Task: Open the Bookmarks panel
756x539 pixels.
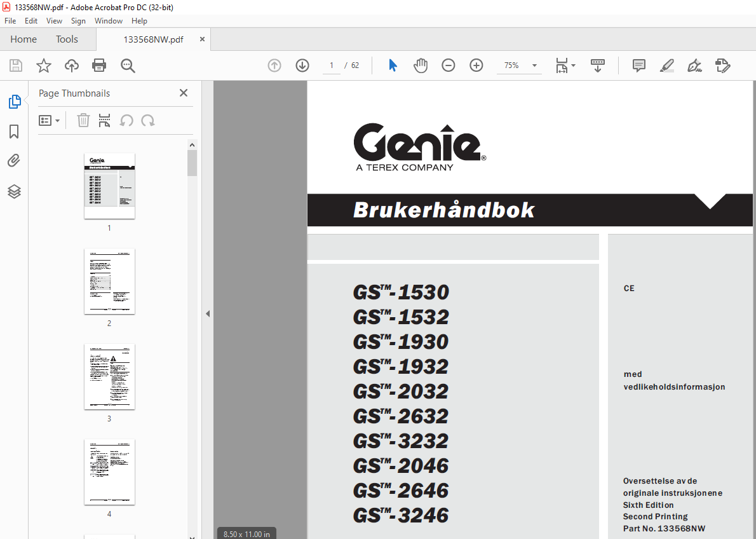Action: (14, 131)
